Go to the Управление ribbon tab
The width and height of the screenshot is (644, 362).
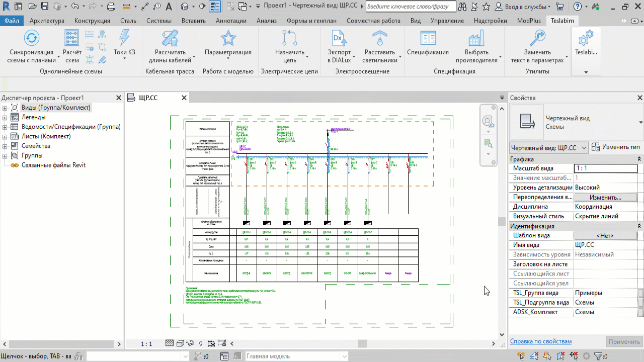tap(447, 21)
